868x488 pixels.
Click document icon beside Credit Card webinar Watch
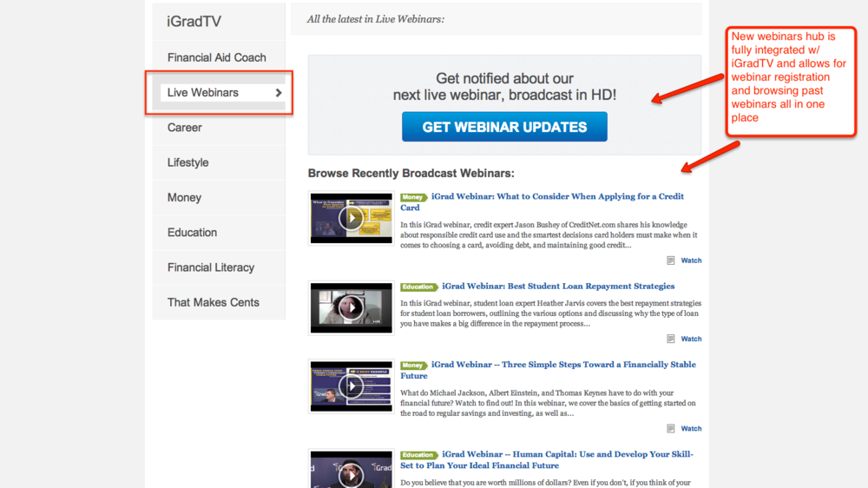(x=671, y=260)
